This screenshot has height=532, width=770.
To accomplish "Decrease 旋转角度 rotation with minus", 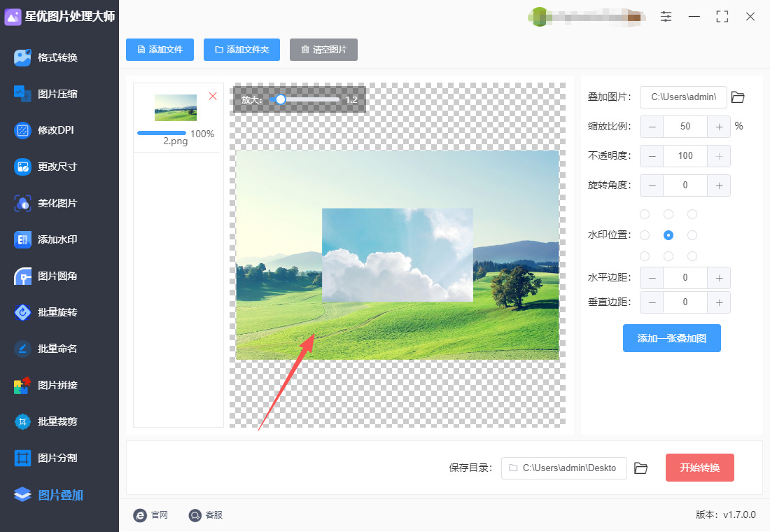I will (x=652, y=185).
